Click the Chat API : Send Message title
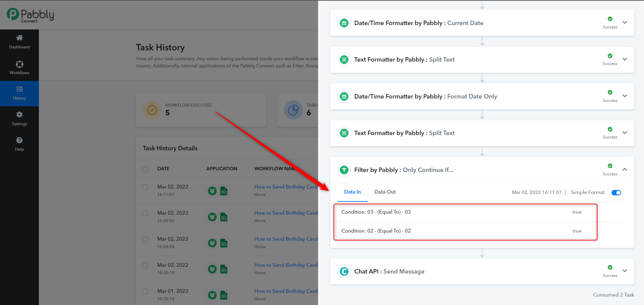 (389, 271)
